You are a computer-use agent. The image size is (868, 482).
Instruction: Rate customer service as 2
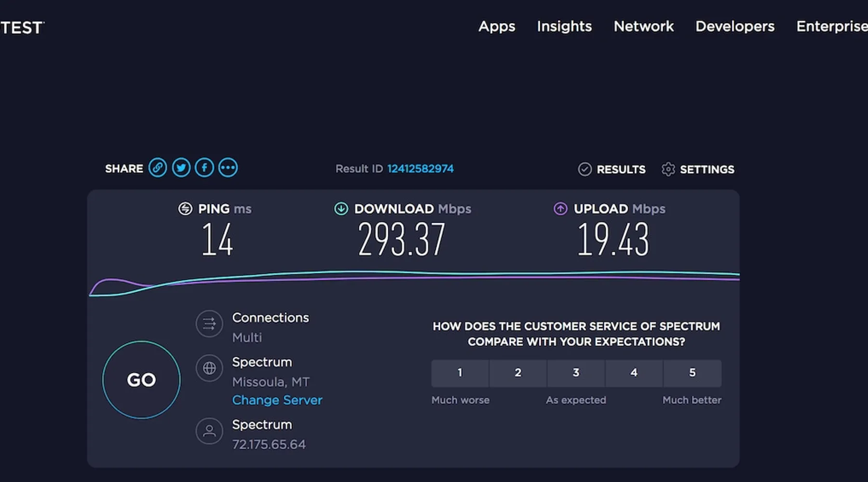[518, 373]
